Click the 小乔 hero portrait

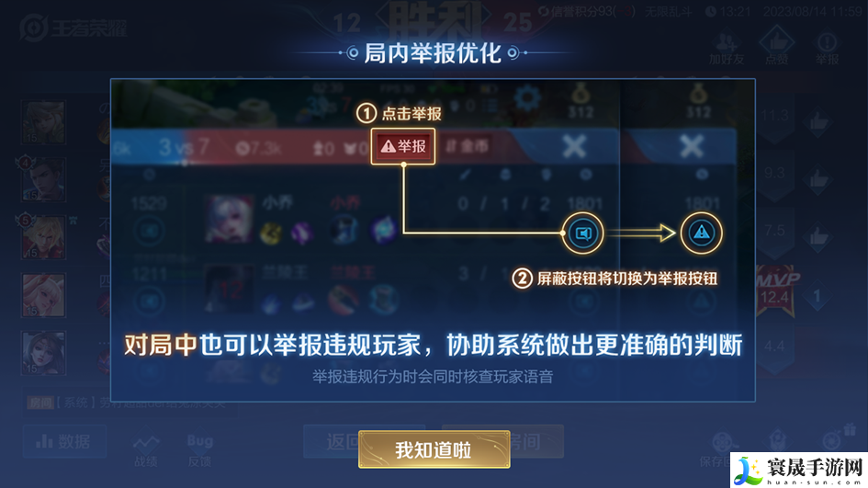(x=230, y=219)
